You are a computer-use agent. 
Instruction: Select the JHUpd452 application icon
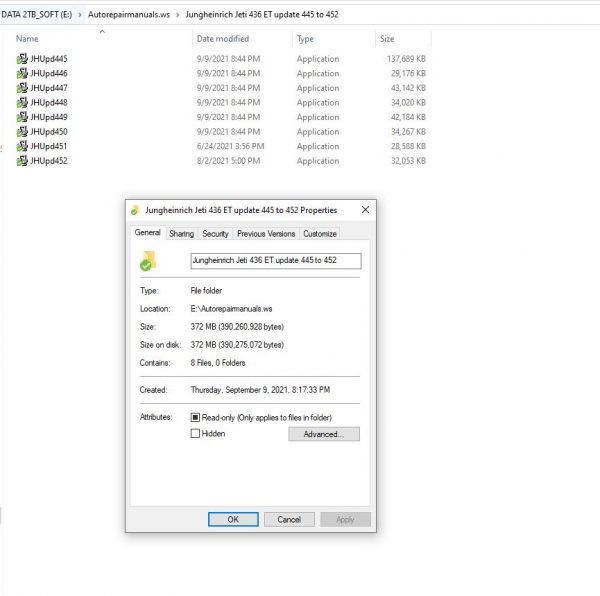pyautogui.click(x=22, y=160)
